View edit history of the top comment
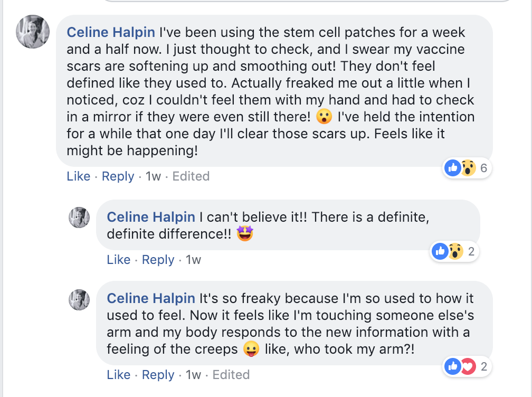This screenshot has height=397, width=532. coord(191,176)
